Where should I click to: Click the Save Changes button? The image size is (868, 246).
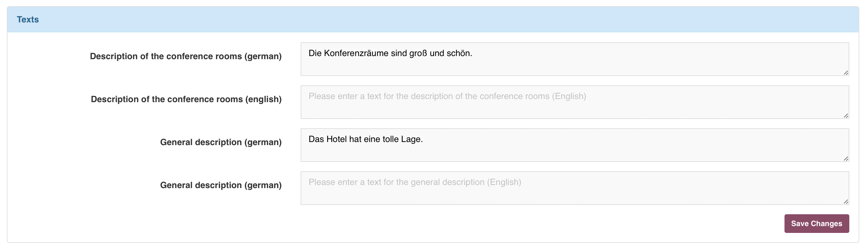816,223
